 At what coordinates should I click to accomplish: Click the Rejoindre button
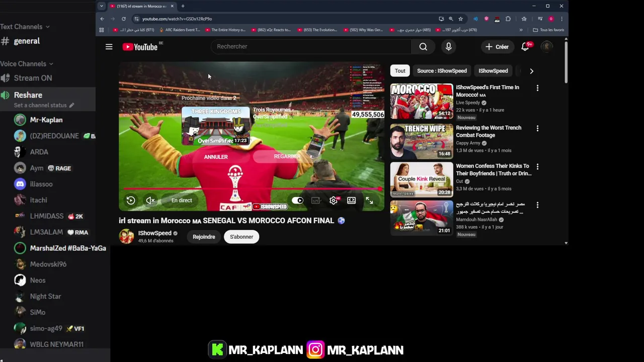tap(204, 237)
